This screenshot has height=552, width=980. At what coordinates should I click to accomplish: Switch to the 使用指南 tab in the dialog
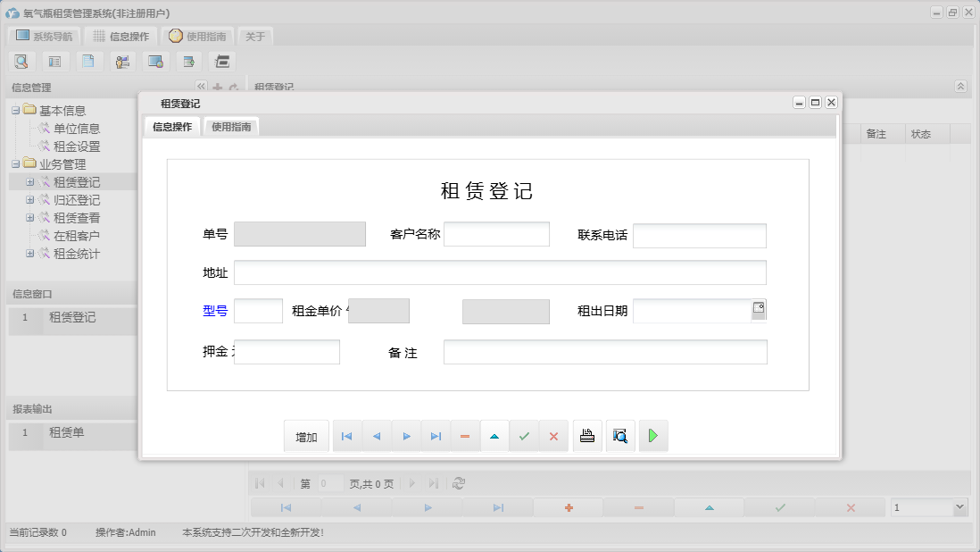(x=231, y=127)
